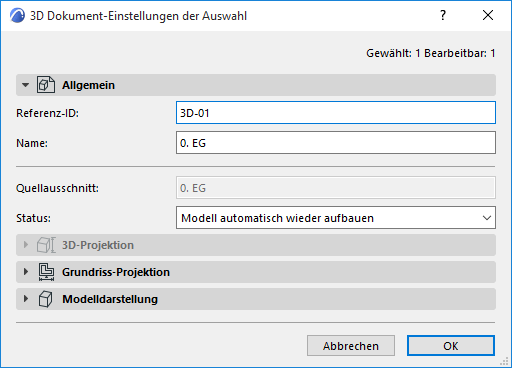This screenshot has height=368, width=512.
Task: Click the 3D-Projektion cube icon
Action: (x=46, y=245)
